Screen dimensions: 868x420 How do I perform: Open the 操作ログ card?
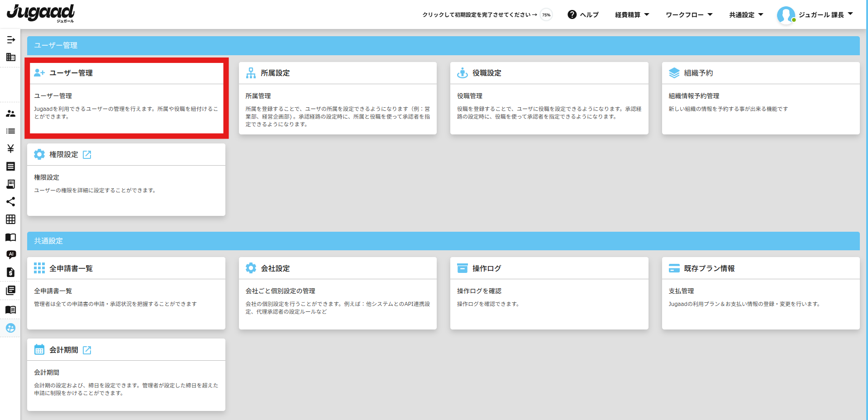pyautogui.click(x=549, y=293)
